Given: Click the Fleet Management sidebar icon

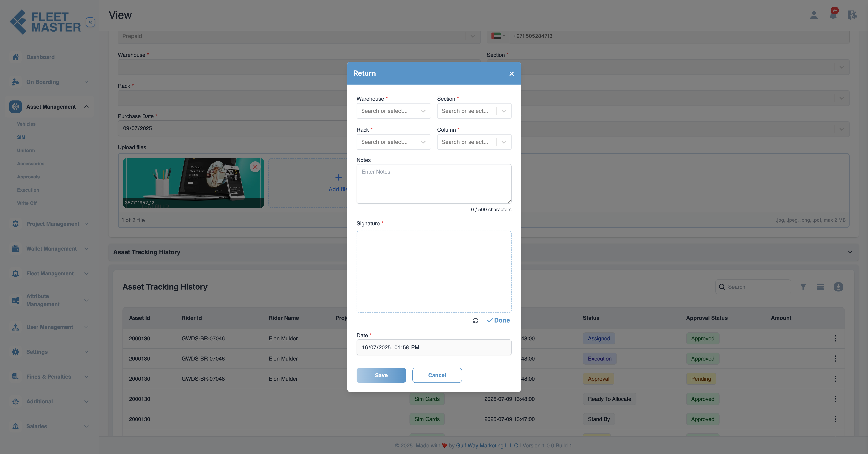Looking at the screenshot, I should 16,274.
